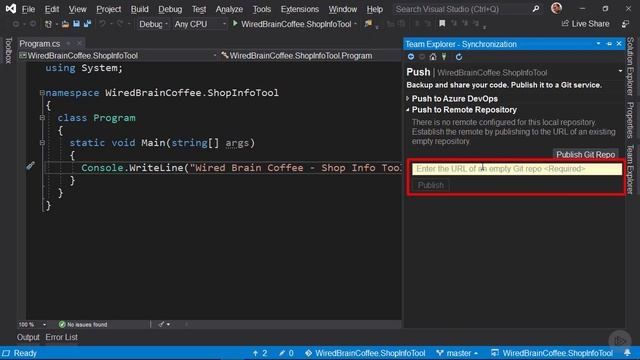This screenshot has width=640, height=360.
Task: Click the Team Explorer back arrow
Action: click(x=411, y=57)
